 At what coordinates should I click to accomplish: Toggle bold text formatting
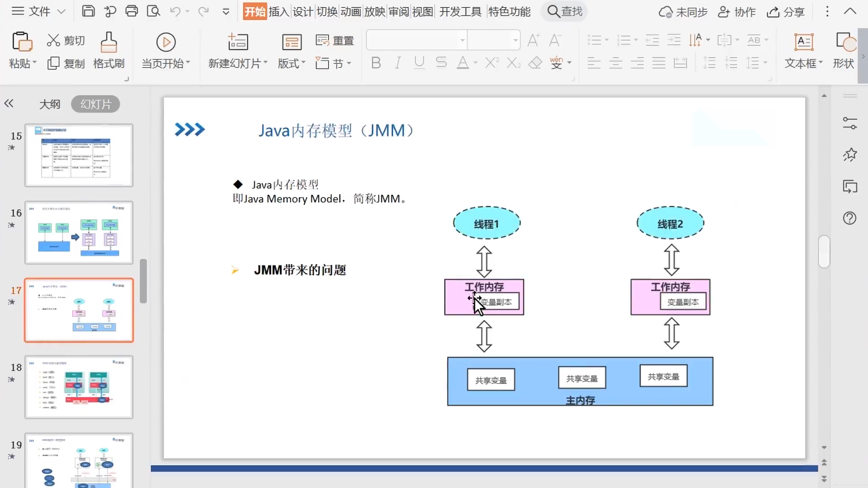coord(376,63)
